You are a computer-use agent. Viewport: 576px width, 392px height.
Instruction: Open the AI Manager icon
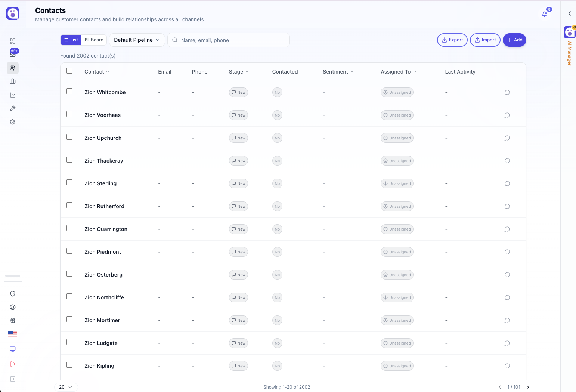(570, 32)
